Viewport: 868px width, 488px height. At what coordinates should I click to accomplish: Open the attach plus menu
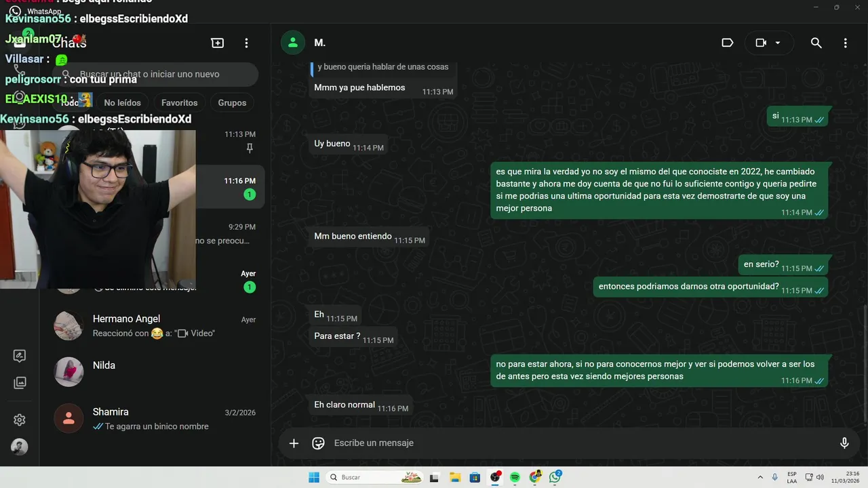pyautogui.click(x=294, y=443)
